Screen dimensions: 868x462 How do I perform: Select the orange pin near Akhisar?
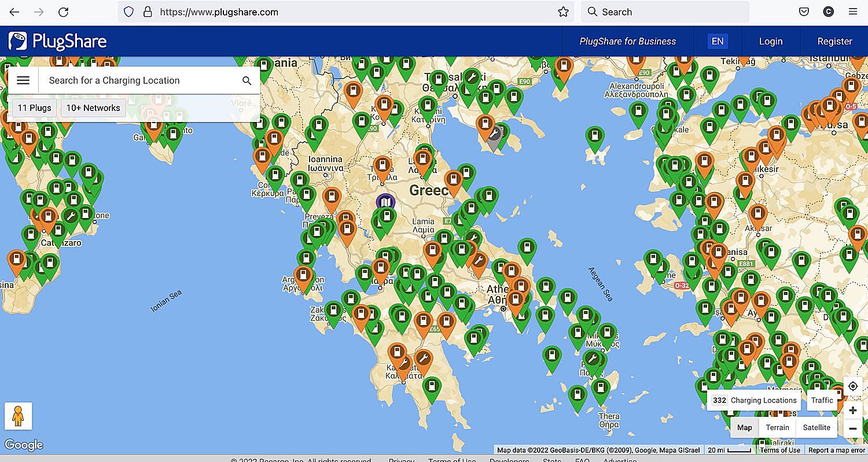[x=757, y=216]
